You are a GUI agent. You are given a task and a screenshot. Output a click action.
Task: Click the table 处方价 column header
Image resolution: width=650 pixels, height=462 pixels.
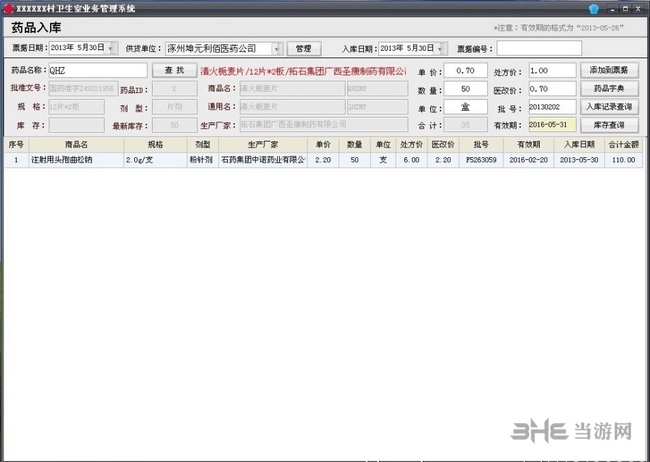(411, 145)
